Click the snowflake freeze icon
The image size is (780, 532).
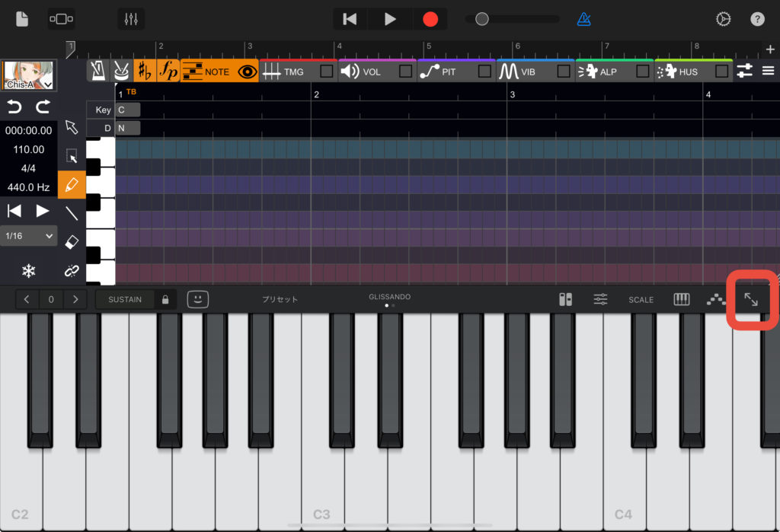point(28,270)
